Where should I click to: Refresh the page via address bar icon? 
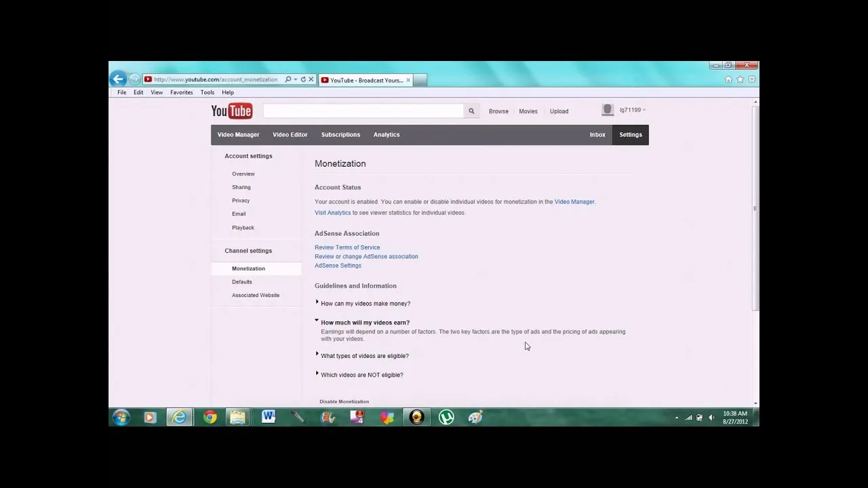(x=302, y=79)
